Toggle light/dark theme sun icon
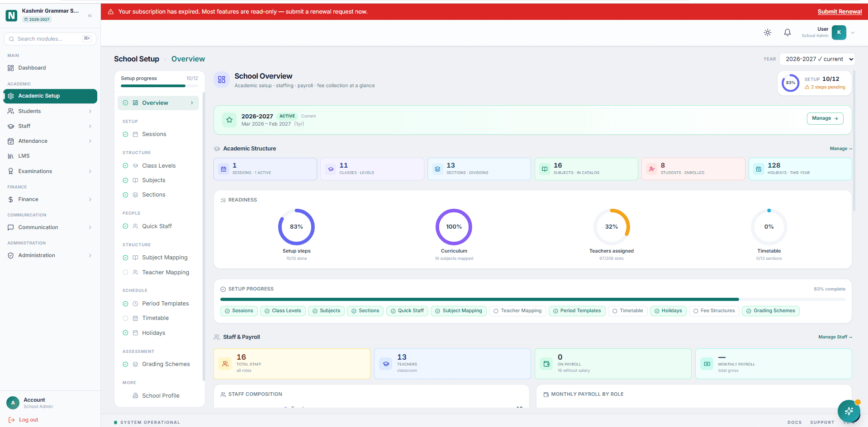 768,33
